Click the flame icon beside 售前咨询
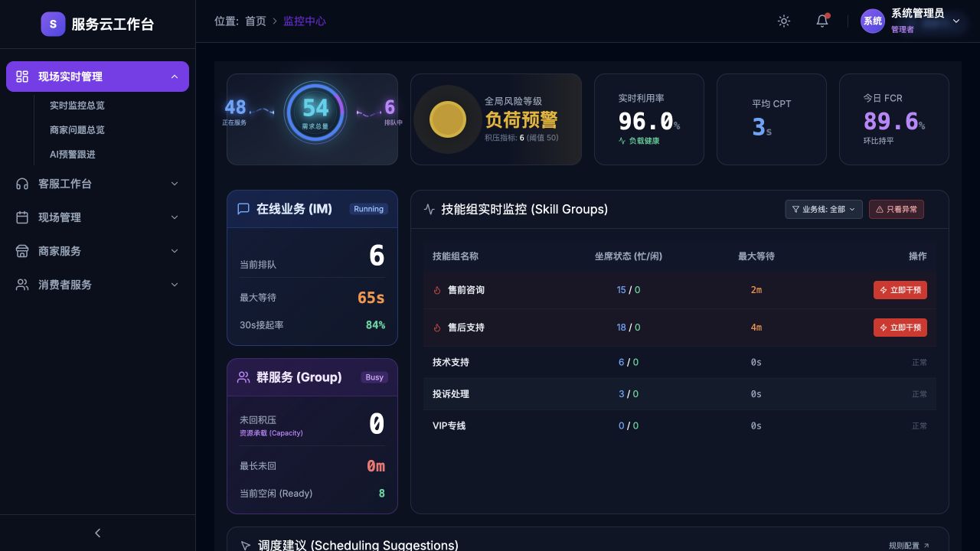Screen dimensions: 980x551 point(437,290)
